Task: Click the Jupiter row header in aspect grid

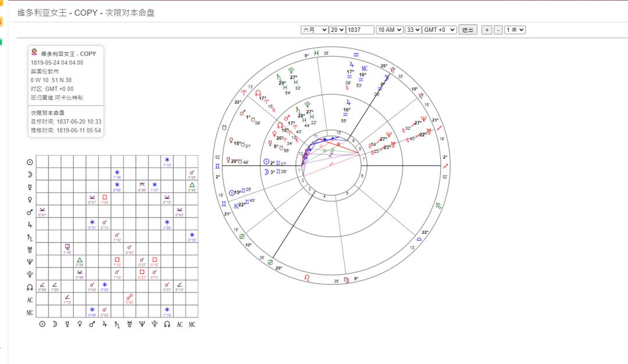Action: click(x=30, y=224)
